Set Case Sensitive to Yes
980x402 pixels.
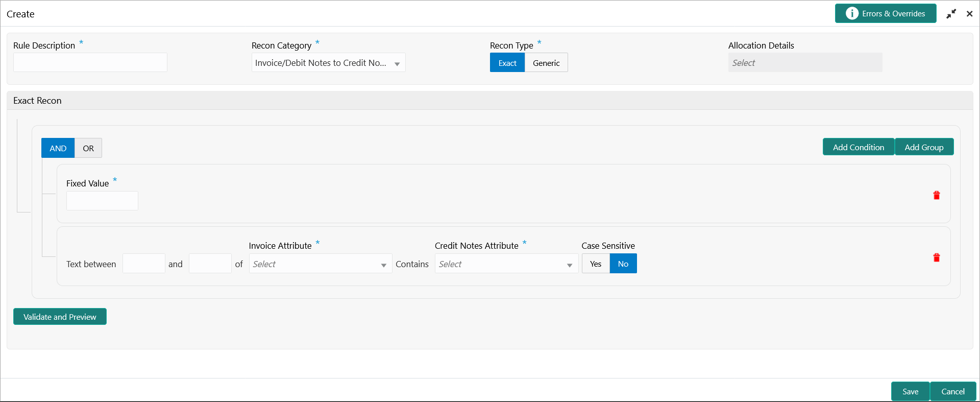coord(596,264)
